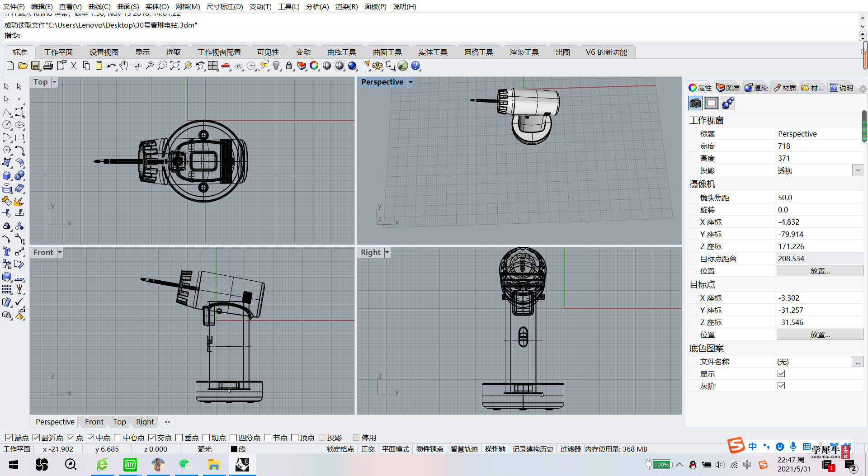Click the padlock Lock objects icon

pos(289,66)
